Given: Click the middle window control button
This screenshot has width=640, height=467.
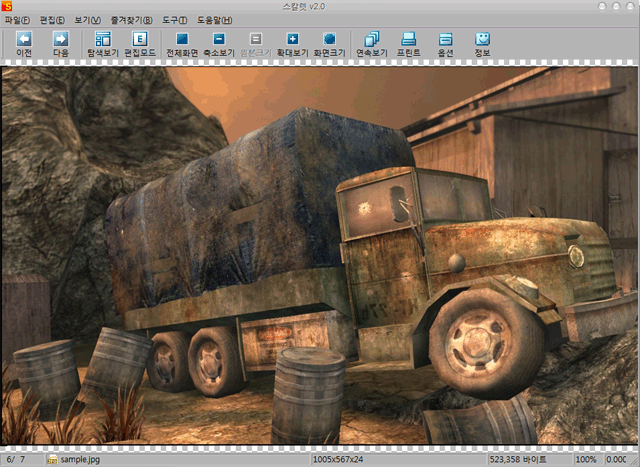Looking at the screenshot, I should (x=616, y=6).
